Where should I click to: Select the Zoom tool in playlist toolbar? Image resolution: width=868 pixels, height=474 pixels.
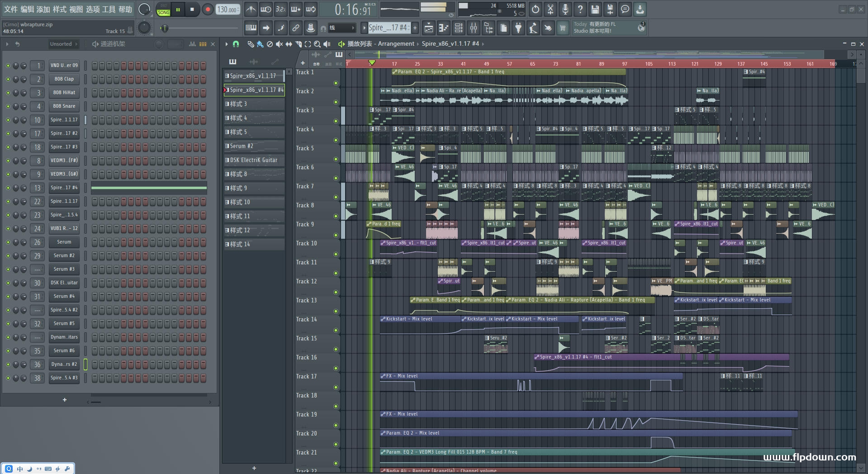click(317, 44)
